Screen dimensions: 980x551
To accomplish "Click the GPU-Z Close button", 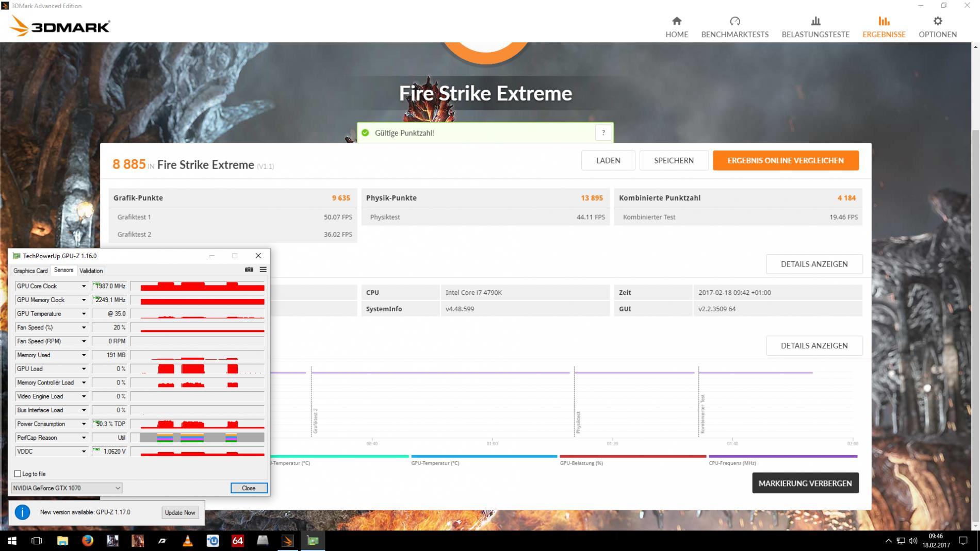I will 249,488.
